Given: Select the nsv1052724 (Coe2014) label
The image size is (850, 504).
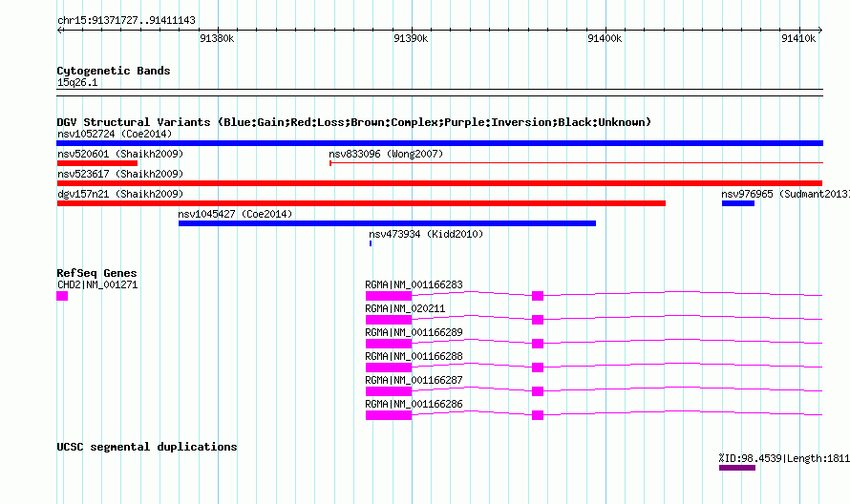Looking at the screenshot, I should (x=115, y=134).
